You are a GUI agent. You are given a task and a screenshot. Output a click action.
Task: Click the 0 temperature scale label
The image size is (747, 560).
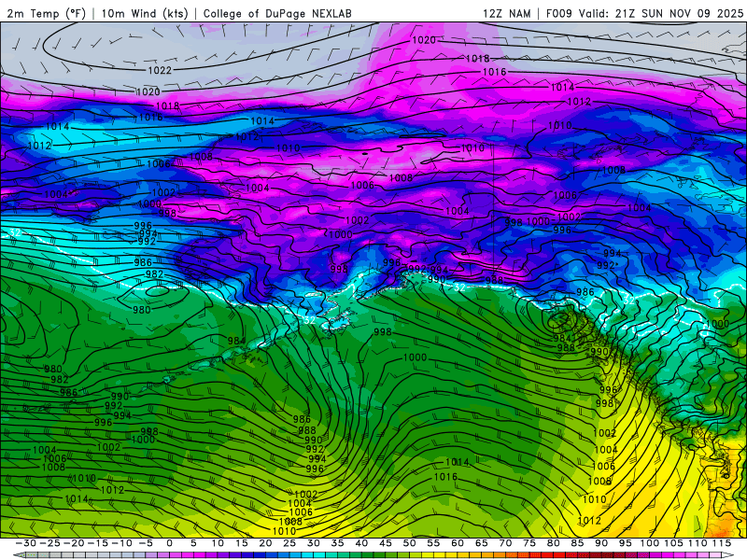(170, 543)
